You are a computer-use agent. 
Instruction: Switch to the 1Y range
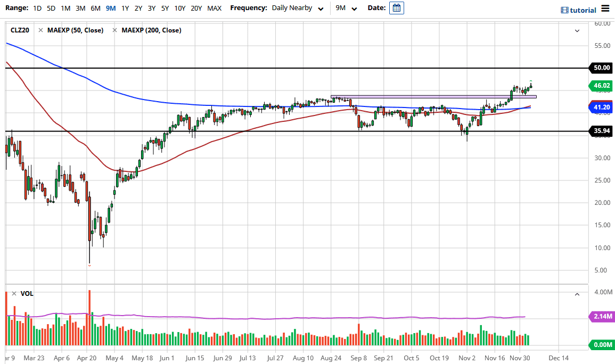click(126, 8)
